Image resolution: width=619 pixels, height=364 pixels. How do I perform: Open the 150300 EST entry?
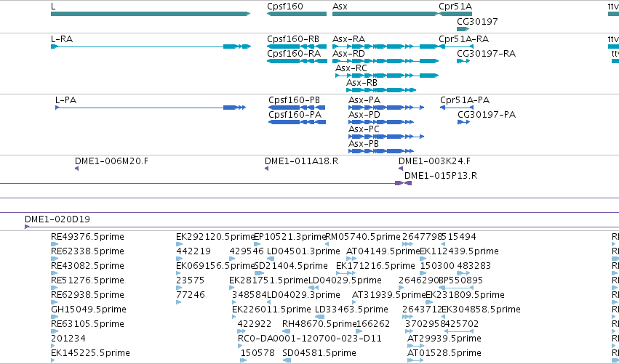[x=423, y=273]
